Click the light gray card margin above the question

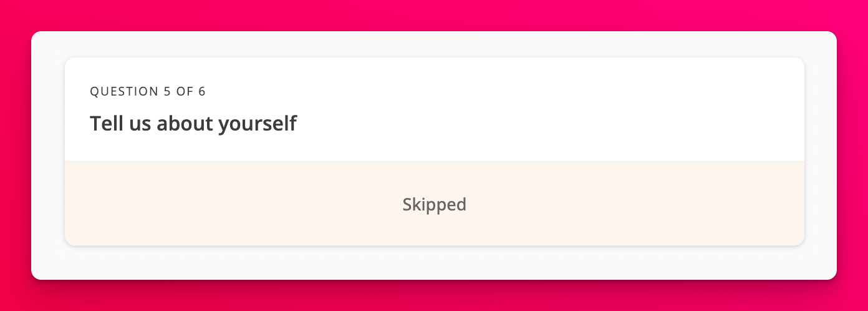point(434,44)
